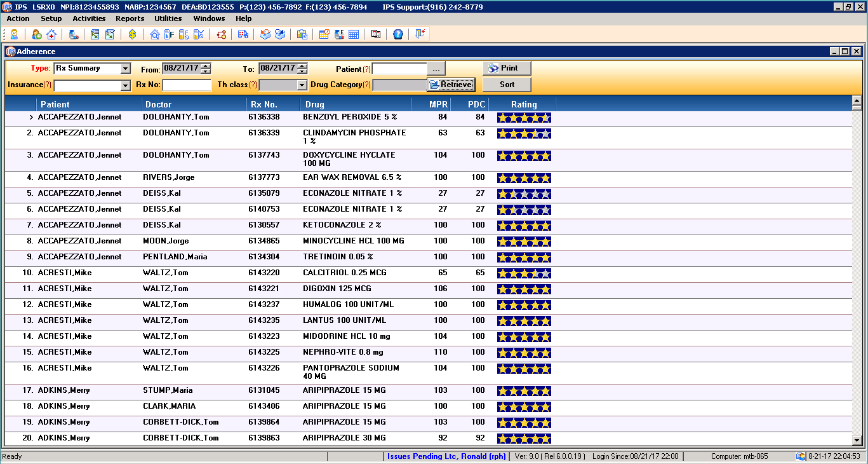Click the vial with clock icon
868x464 pixels.
point(184,34)
